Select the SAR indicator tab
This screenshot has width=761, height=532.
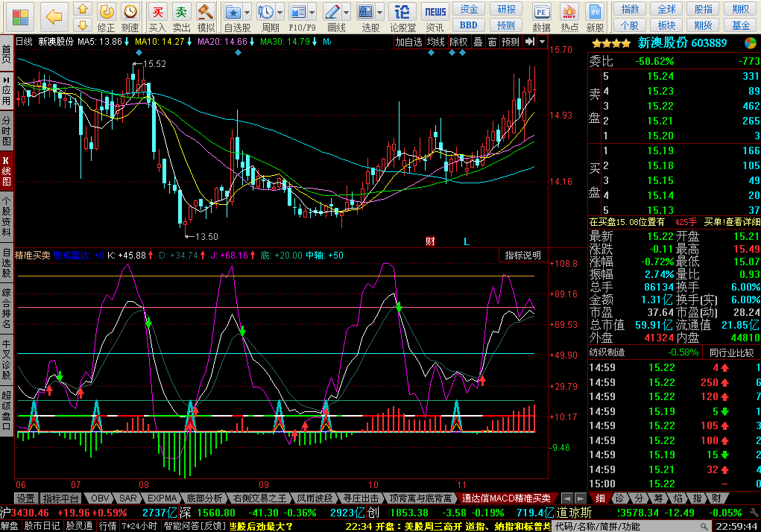point(128,498)
